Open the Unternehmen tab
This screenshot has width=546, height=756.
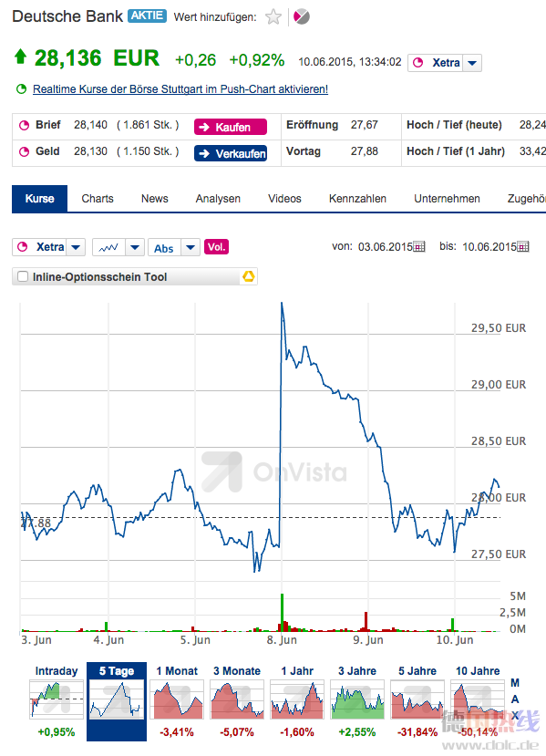coord(447,199)
